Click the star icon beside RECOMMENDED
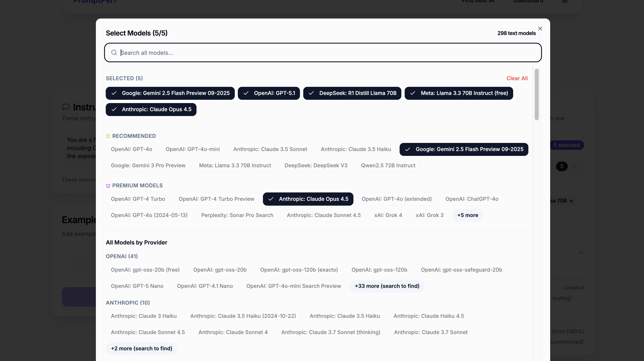 [x=108, y=136]
